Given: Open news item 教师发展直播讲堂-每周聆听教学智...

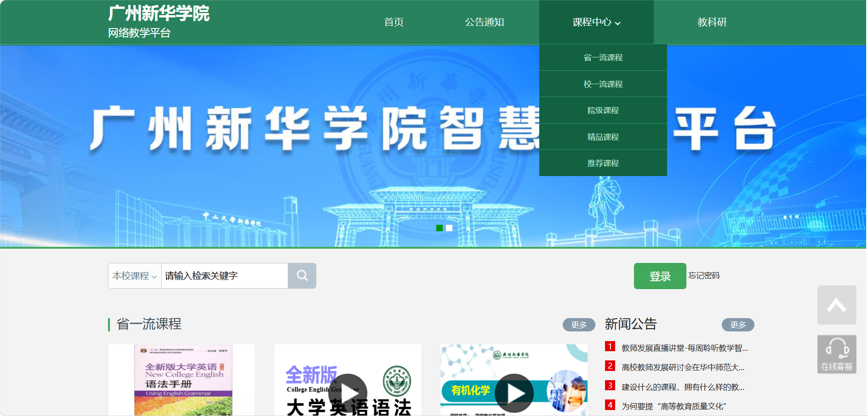Looking at the screenshot, I should (x=685, y=348).
